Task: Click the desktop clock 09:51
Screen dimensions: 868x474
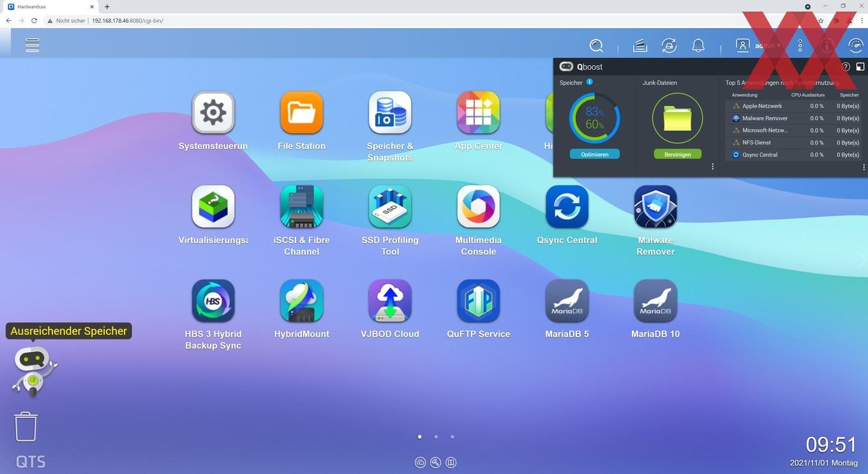Action: (831, 444)
